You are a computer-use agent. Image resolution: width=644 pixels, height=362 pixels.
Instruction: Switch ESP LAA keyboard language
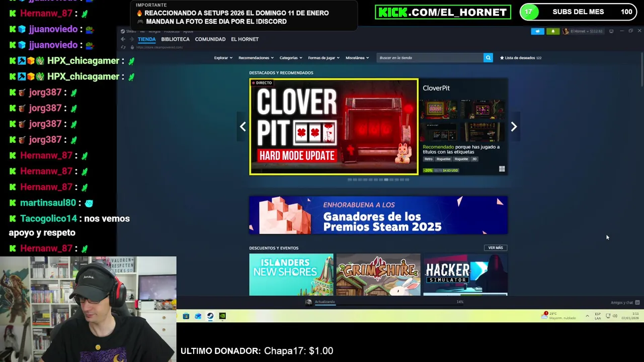pos(598,316)
